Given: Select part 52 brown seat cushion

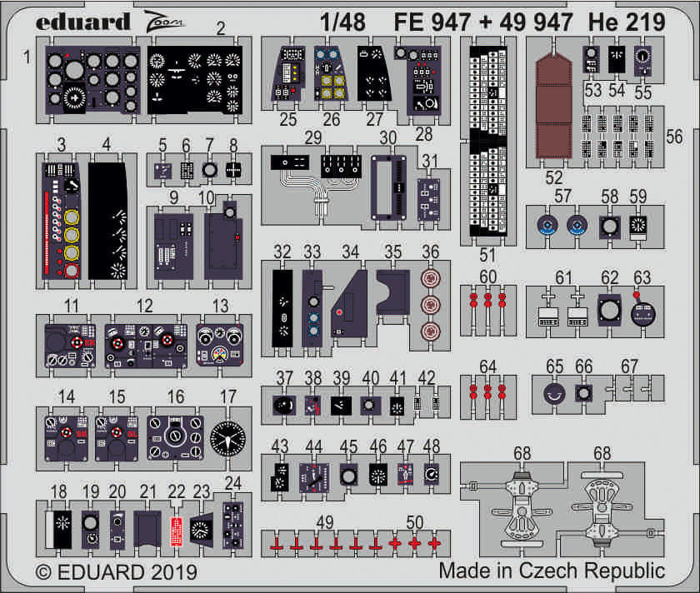Looking at the screenshot, I should point(553,107).
